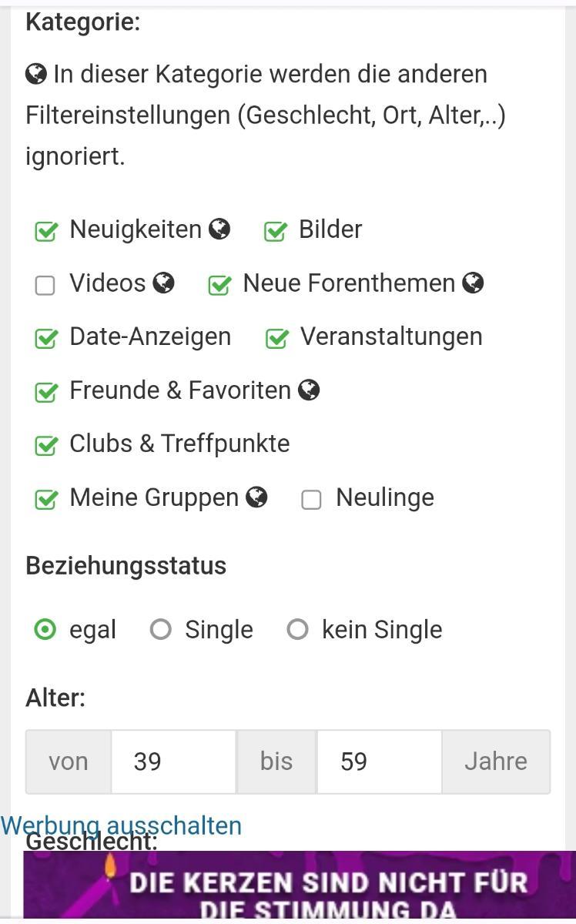Viewport: 576px width, 924px height.
Task: Uncheck the Bilder checkbox
Action: (276, 231)
